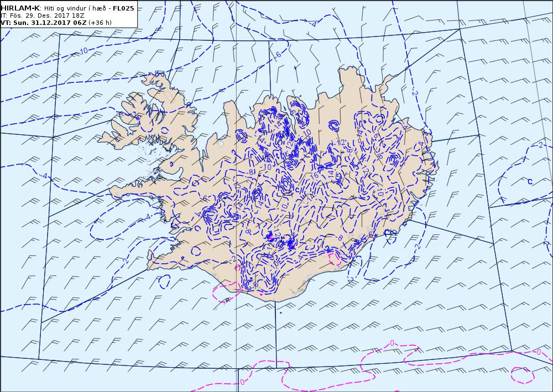
Task: Click the -6 contour label north of Iceland
Action: point(277,55)
